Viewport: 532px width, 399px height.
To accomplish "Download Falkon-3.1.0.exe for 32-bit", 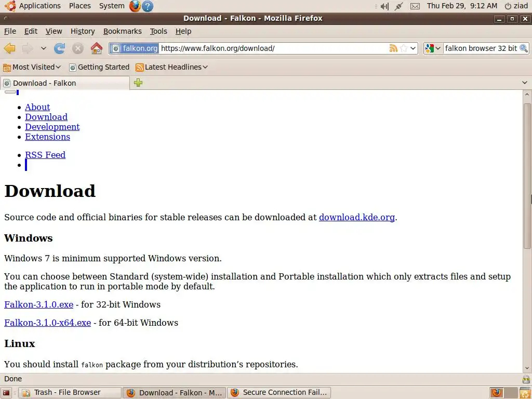I will coord(38,304).
